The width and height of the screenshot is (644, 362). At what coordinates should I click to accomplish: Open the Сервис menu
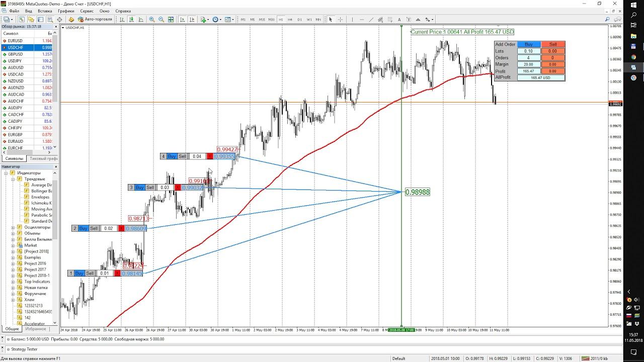coord(87,11)
